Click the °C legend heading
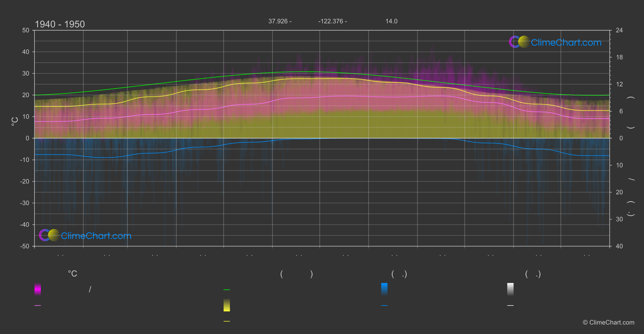 click(x=72, y=274)
